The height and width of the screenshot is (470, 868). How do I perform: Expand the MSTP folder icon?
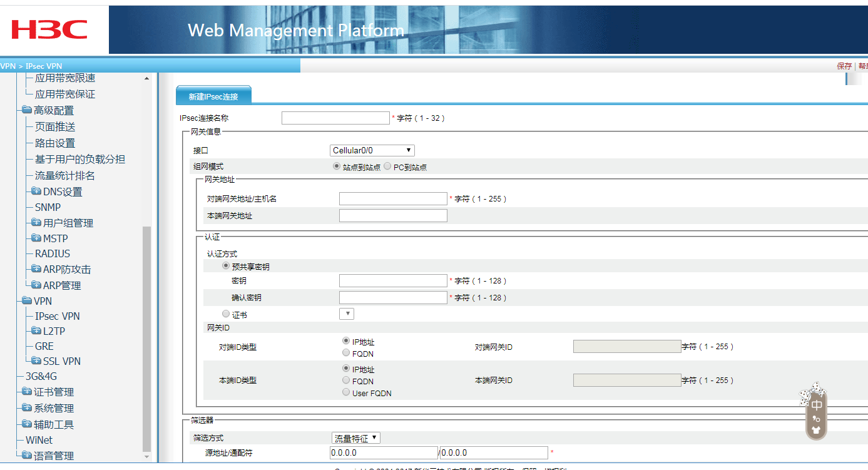[x=36, y=238]
